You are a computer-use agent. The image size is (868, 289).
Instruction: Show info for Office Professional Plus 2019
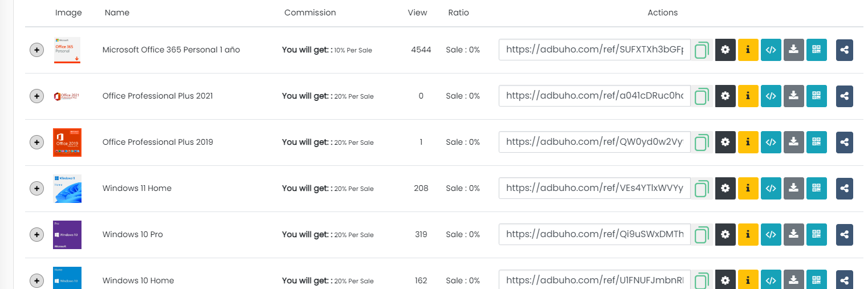coord(748,142)
